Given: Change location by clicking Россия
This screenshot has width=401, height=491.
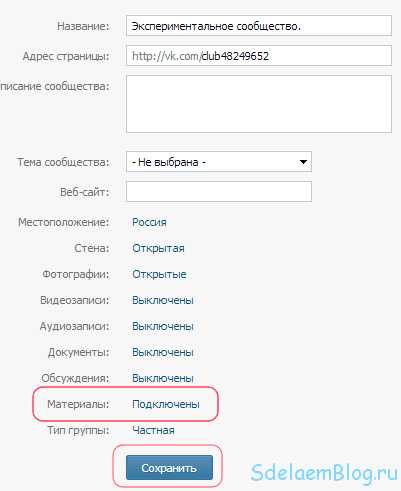Looking at the screenshot, I should click(x=149, y=222).
